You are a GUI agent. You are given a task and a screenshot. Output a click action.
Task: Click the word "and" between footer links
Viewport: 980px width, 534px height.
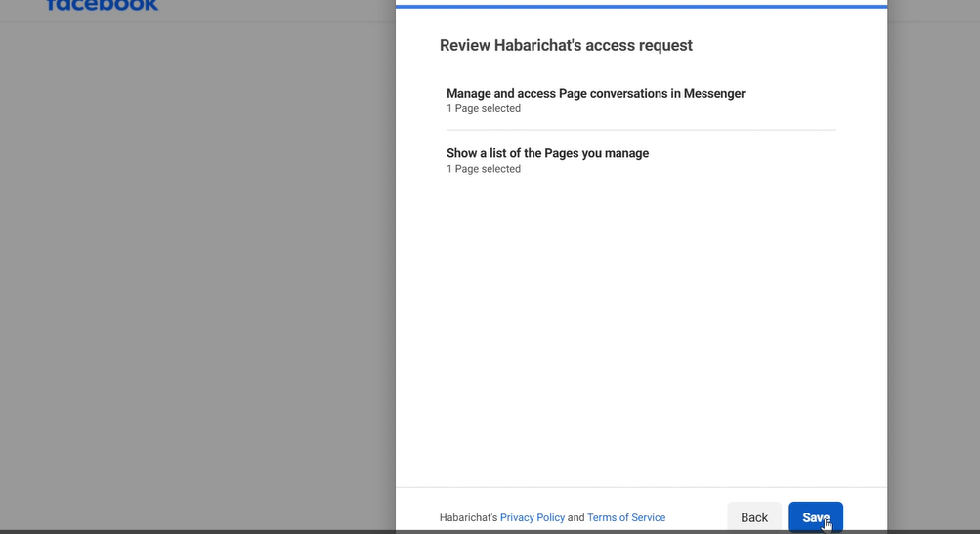[x=575, y=517]
